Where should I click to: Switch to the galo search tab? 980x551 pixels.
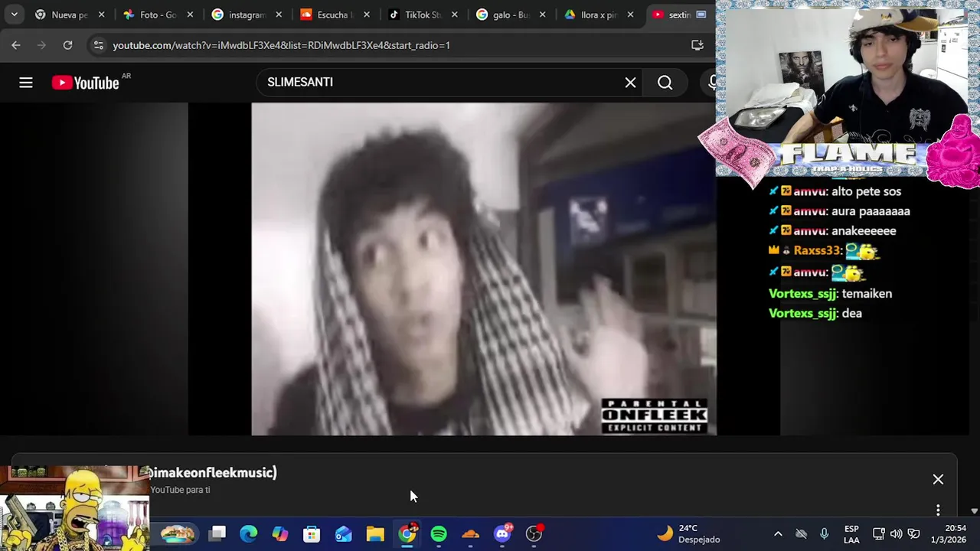[511, 15]
